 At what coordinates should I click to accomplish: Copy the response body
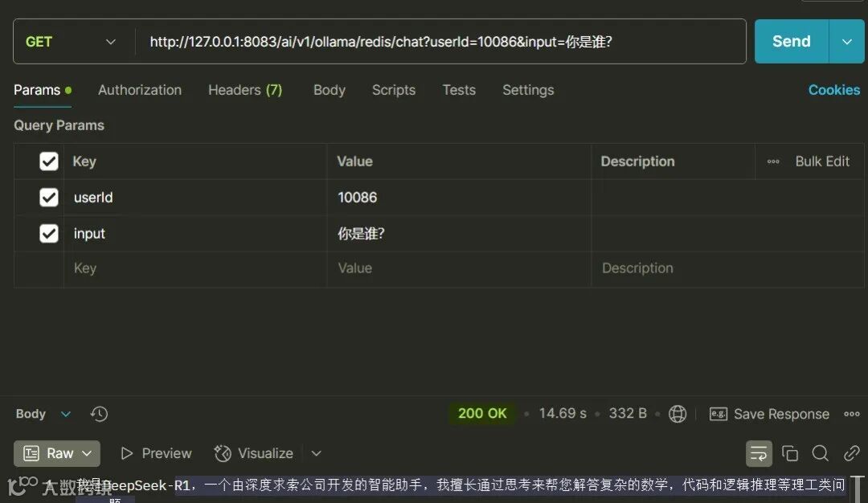(x=790, y=453)
